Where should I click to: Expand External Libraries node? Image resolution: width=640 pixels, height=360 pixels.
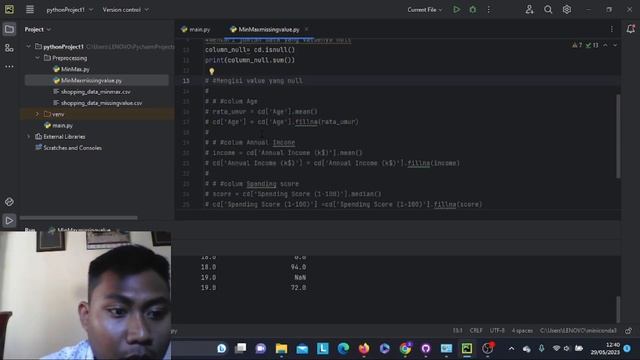[x=29, y=137]
